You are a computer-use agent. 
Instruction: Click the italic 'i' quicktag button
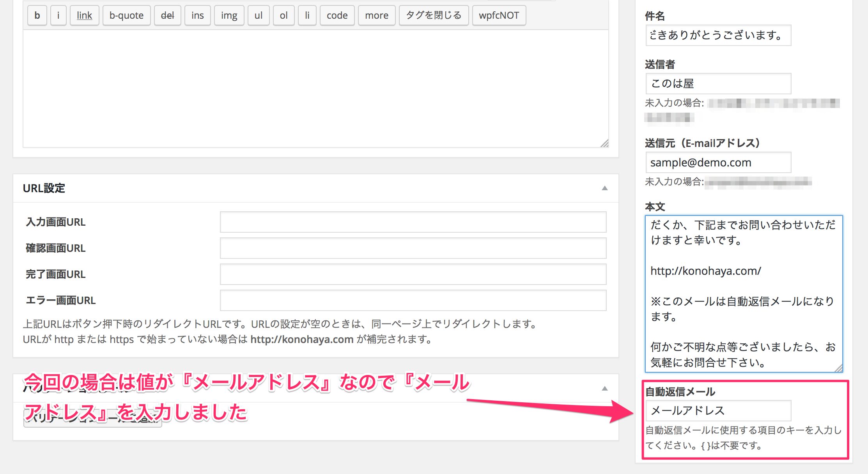click(x=58, y=15)
